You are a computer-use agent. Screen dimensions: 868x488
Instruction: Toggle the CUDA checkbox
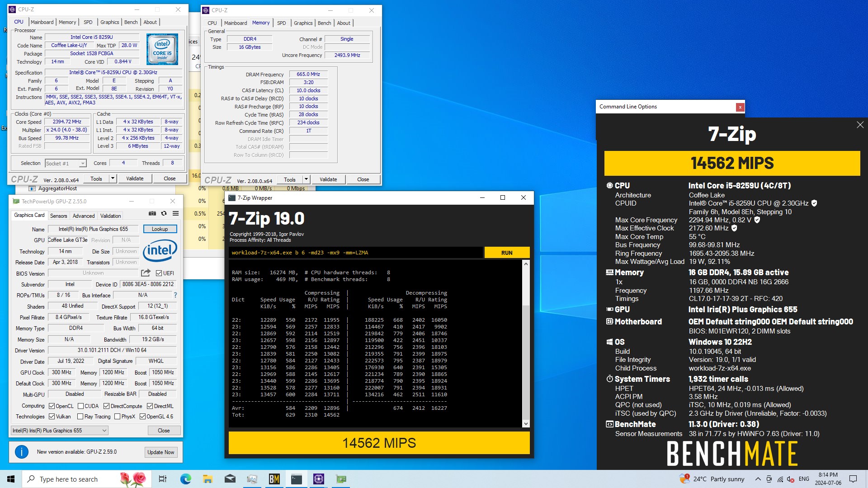(80, 406)
